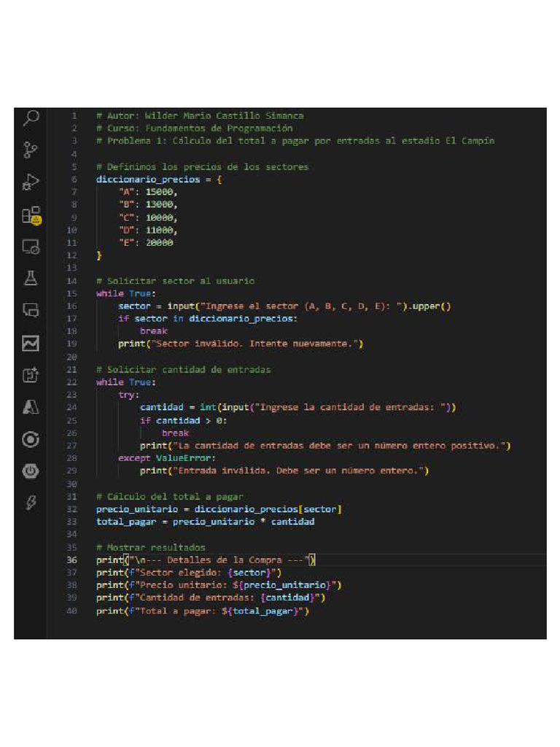Click the 'Solicitar sector al usuario' comment
Viewport: 560px width, 747px height.
[175, 281]
